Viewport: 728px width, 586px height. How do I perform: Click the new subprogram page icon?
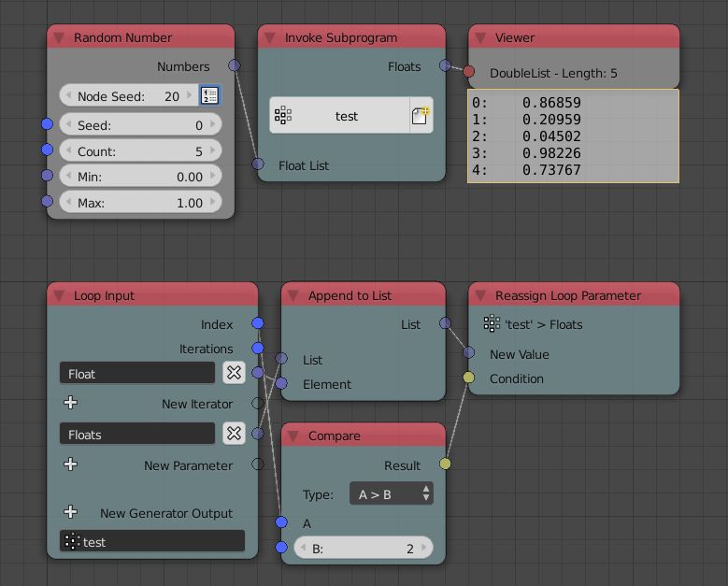pos(421,115)
